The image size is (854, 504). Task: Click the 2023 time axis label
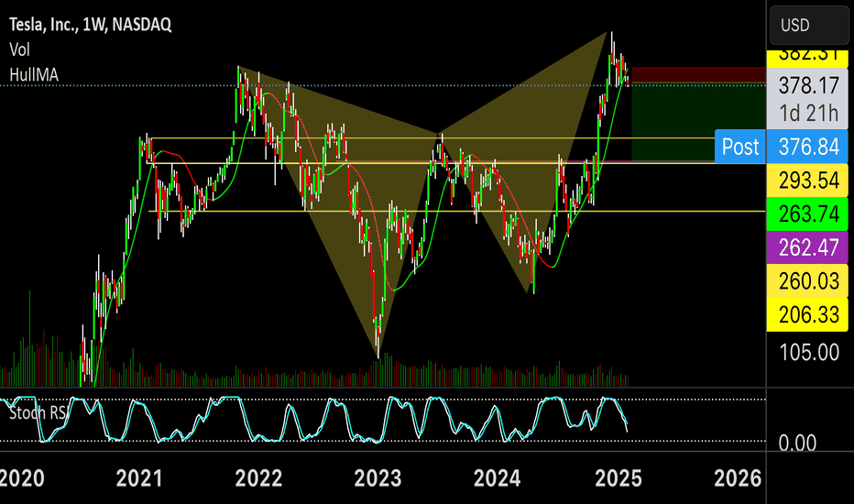378,478
